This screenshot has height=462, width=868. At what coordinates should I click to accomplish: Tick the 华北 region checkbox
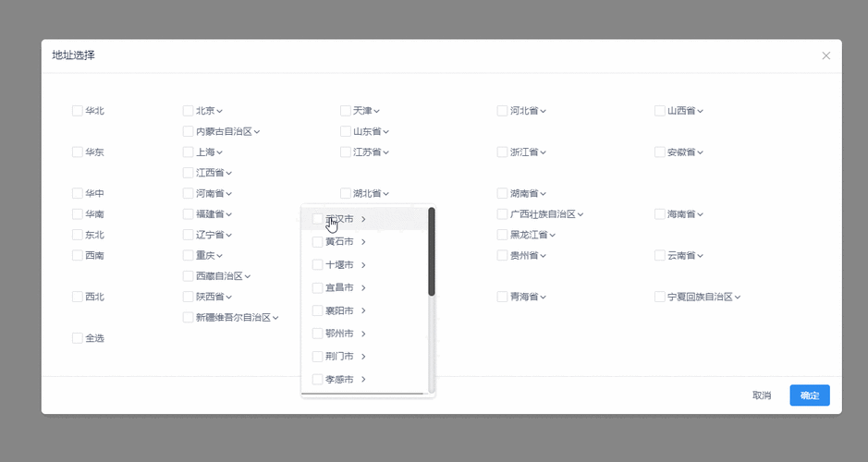pos(78,111)
